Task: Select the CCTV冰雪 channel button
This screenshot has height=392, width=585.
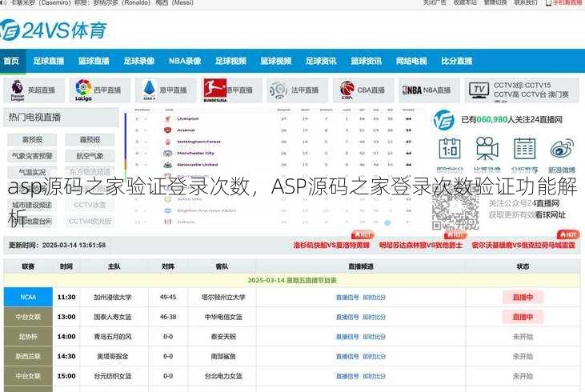Action: [x=90, y=205]
